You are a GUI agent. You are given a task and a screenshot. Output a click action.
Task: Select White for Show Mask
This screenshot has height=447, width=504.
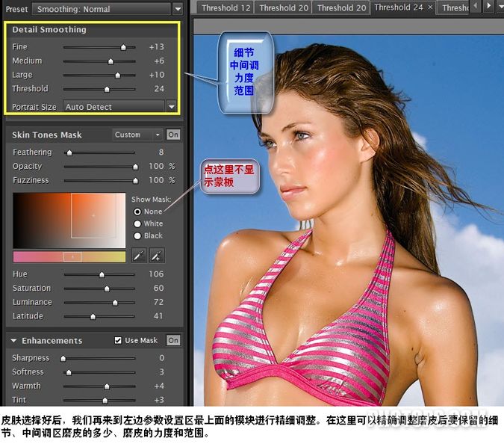(137, 223)
